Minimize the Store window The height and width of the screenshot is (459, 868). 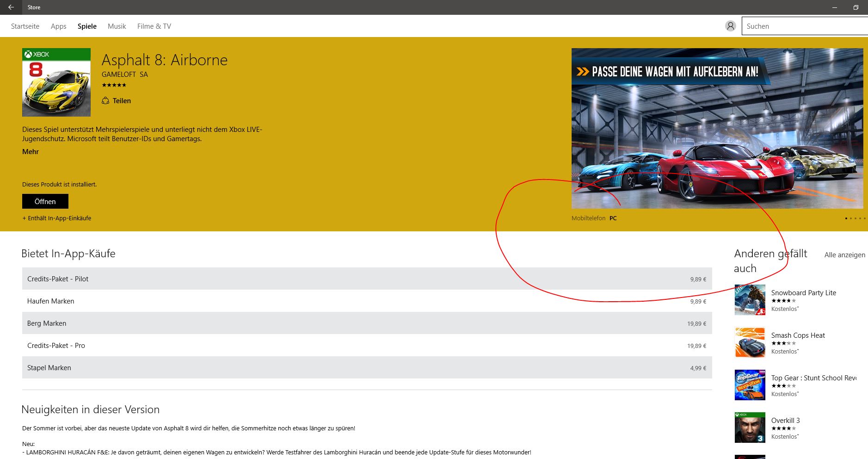coord(835,7)
